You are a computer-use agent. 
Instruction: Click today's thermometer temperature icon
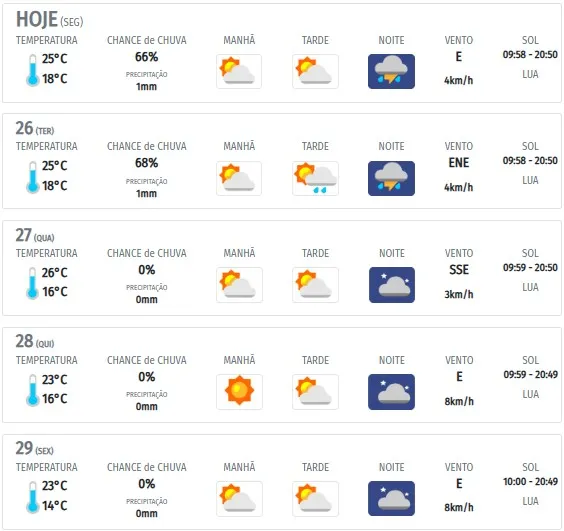tap(32, 70)
